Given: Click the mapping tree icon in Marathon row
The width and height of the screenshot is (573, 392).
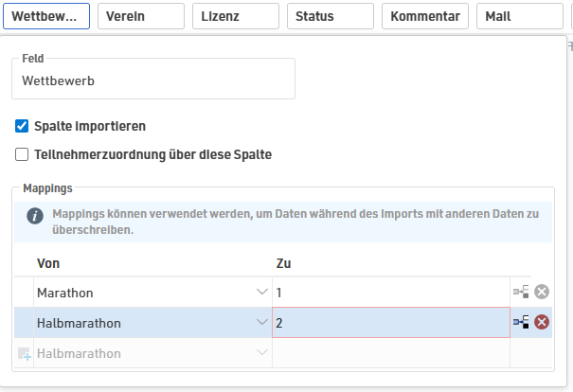Looking at the screenshot, I should coord(521,293).
